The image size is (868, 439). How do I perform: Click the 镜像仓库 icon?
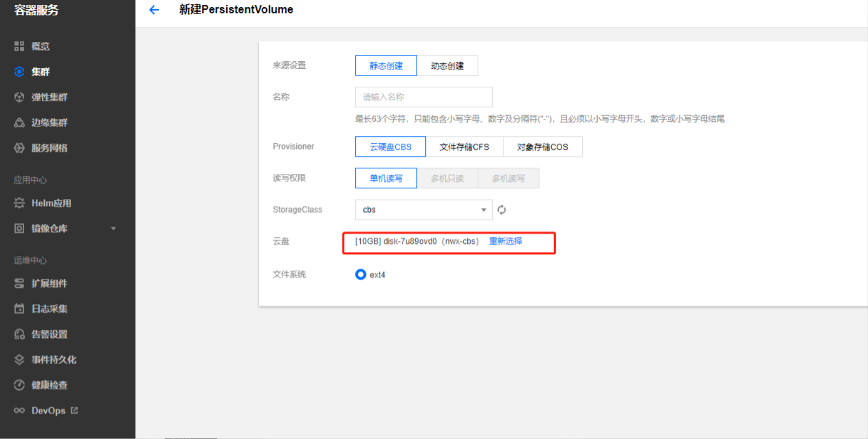[19, 228]
